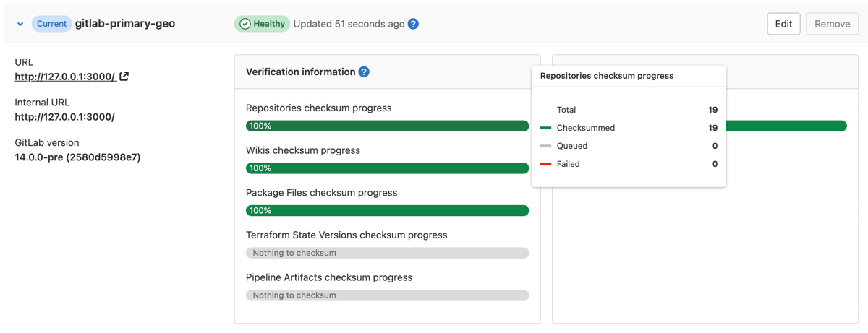Click Wikis checksum progress bar
Viewport: 868px width, 333px height.
(387, 168)
